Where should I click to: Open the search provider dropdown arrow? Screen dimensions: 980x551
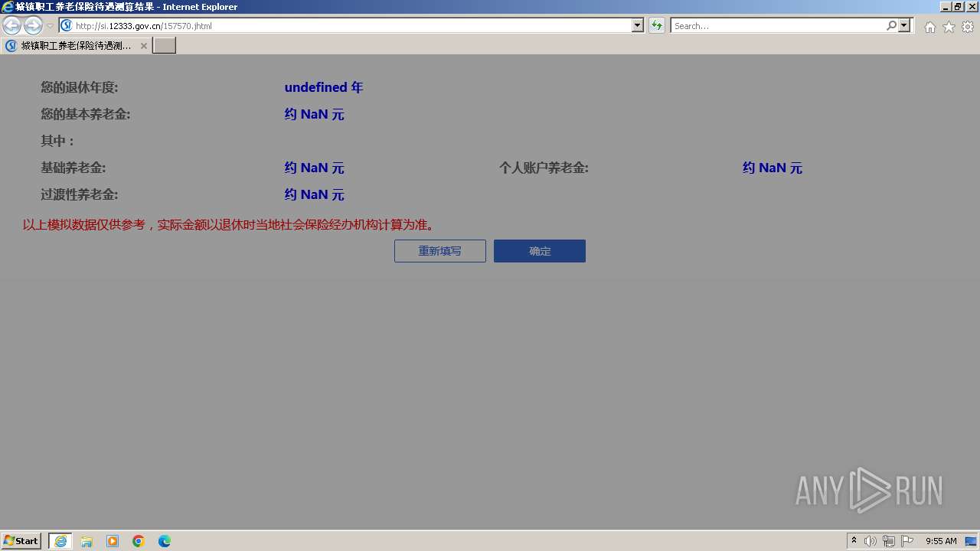coord(904,25)
